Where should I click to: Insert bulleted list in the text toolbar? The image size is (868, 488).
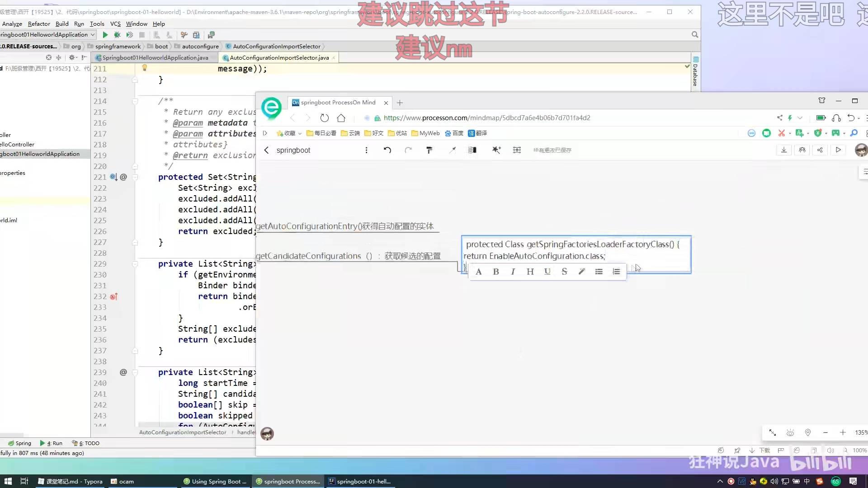(599, 272)
